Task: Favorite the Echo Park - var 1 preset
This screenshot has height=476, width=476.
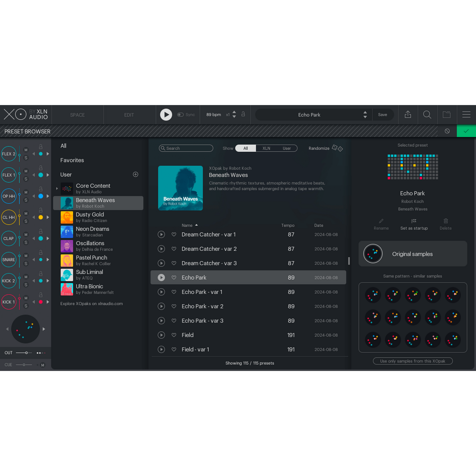Action: (x=174, y=292)
